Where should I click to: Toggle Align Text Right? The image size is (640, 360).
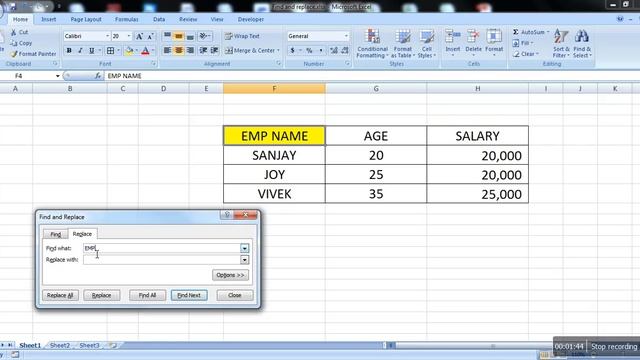coord(190,51)
